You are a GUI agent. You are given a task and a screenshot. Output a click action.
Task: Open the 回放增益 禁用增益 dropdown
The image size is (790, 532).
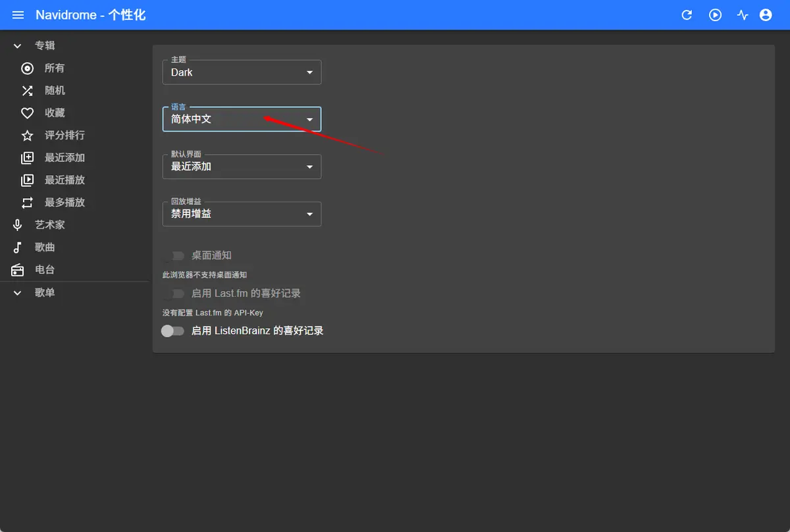coord(242,214)
